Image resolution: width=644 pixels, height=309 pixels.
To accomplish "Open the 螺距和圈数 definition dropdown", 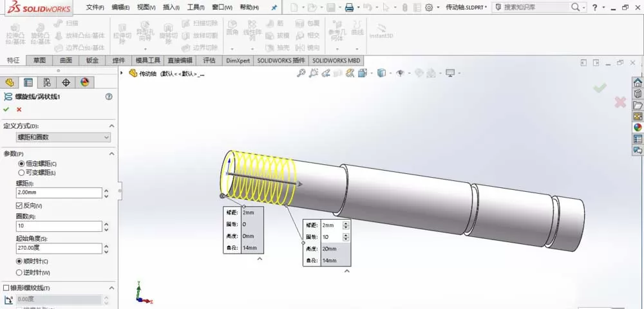I will [63, 138].
